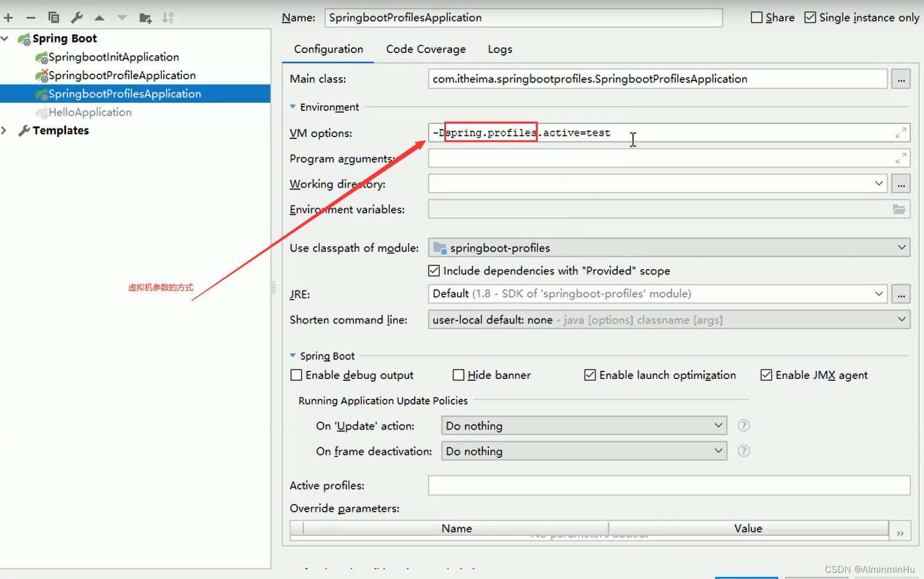
Task: Open On frame deactivation dropdown
Action: click(718, 451)
